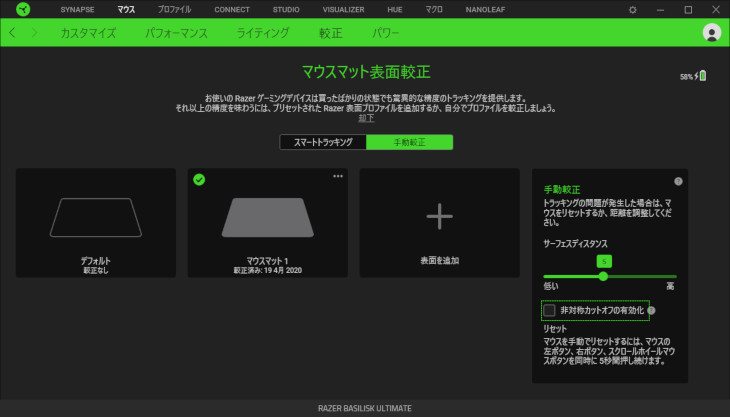Switch to スマートトラッキング mode
The height and width of the screenshot is (417, 730).
(323, 142)
